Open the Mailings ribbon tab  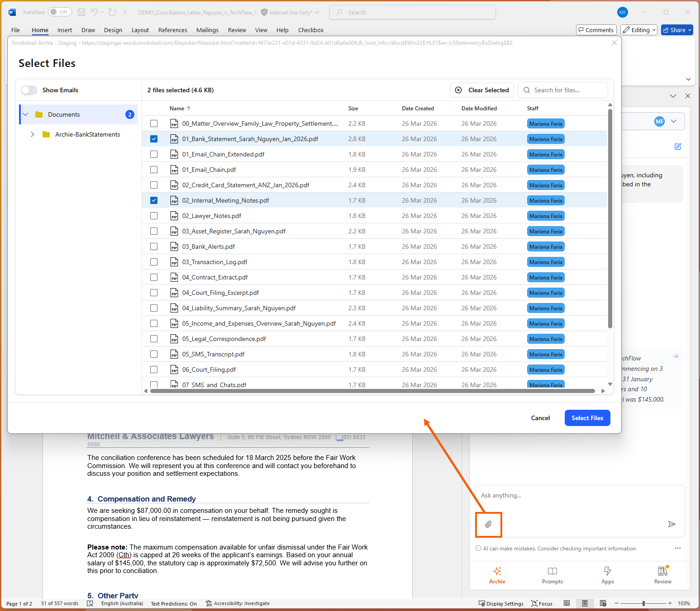(x=207, y=30)
